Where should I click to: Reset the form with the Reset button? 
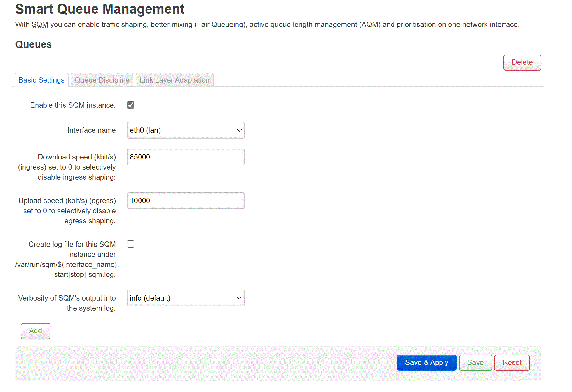coord(512,362)
